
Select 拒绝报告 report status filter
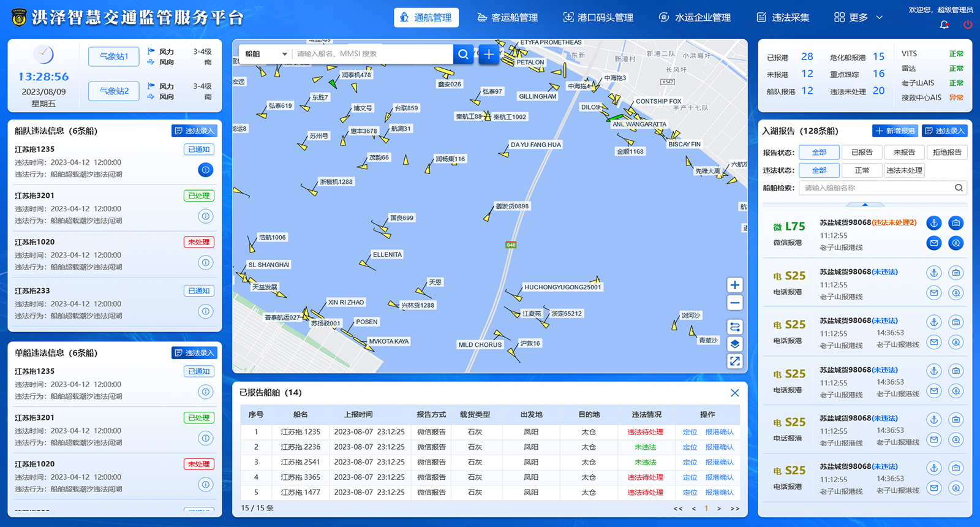(x=946, y=152)
